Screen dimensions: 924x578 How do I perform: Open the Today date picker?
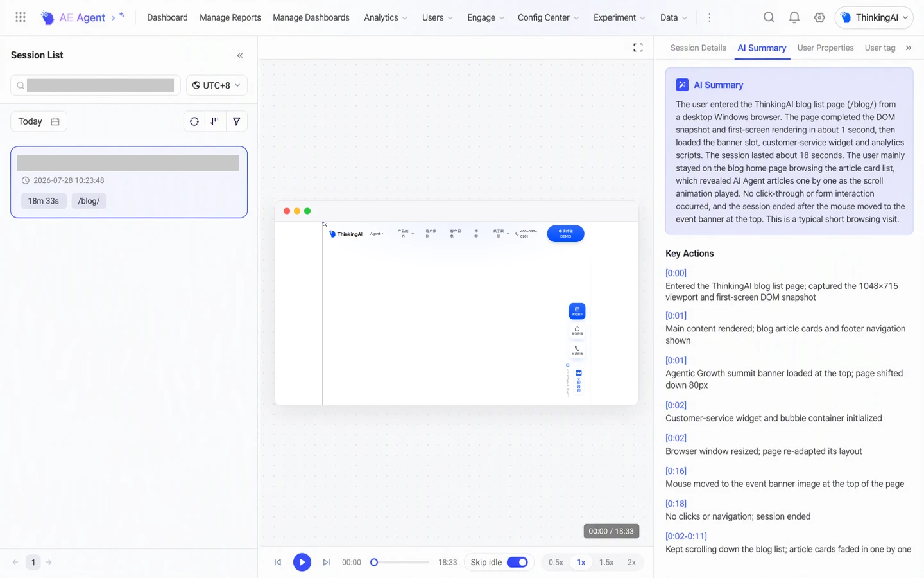coord(38,121)
